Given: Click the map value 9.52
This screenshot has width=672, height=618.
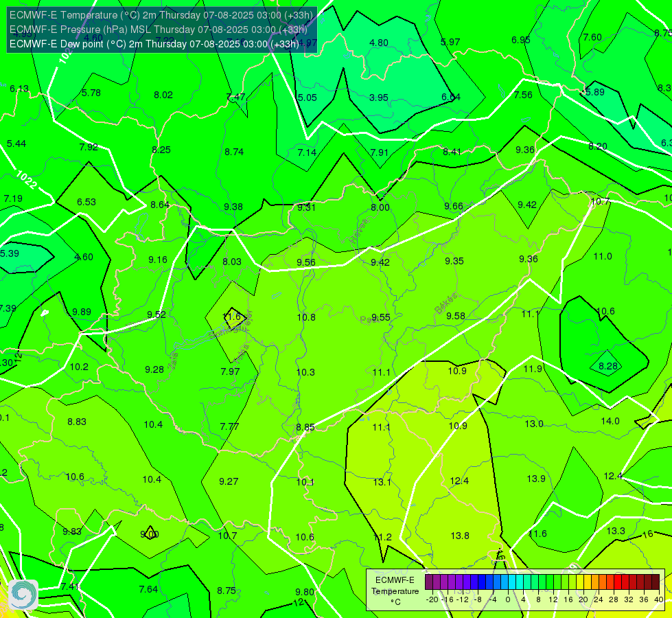Looking at the screenshot, I should [x=157, y=314].
